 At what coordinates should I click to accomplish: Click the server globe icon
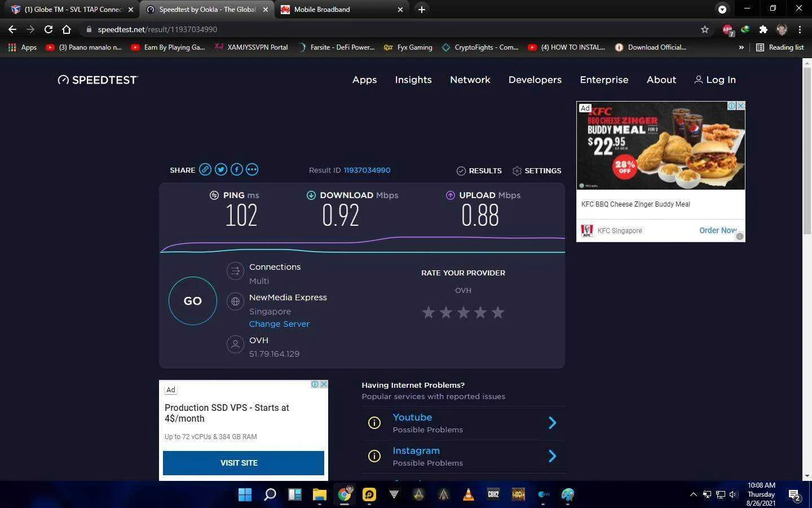pos(235,301)
